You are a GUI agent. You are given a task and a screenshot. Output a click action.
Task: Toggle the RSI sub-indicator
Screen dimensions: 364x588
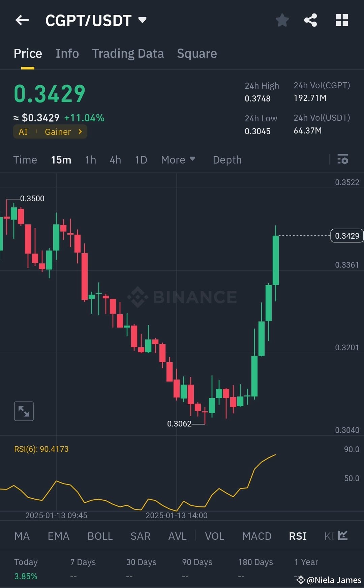298,536
